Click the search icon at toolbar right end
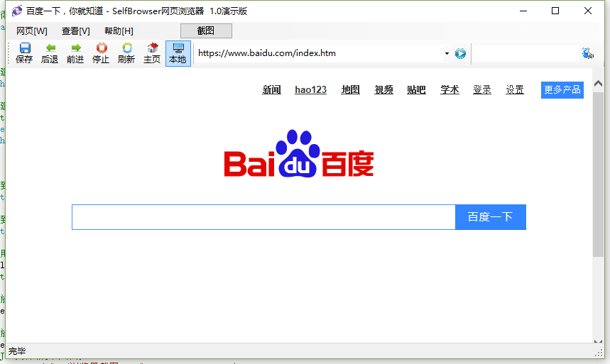 pyautogui.click(x=587, y=53)
